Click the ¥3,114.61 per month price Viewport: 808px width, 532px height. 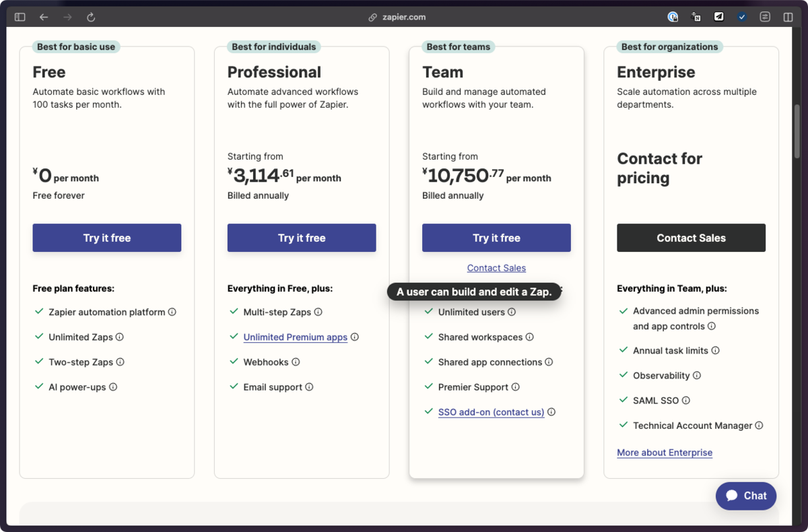click(x=284, y=176)
